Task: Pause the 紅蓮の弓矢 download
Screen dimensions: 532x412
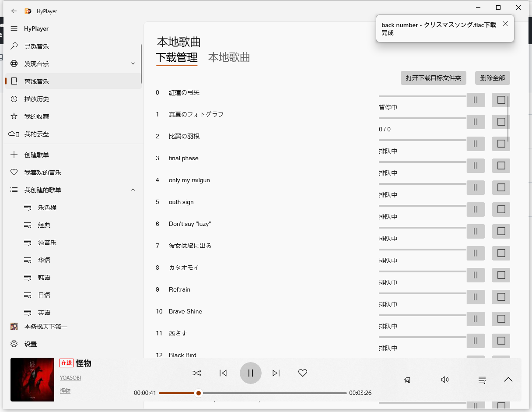Action: [x=476, y=100]
